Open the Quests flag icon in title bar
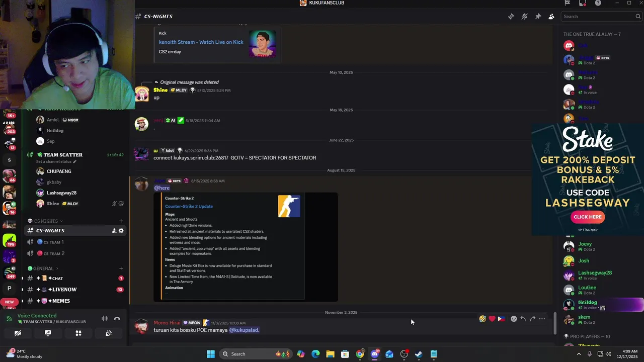Screen dimensions: 644x362 pyautogui.click(x=568, y=3)
